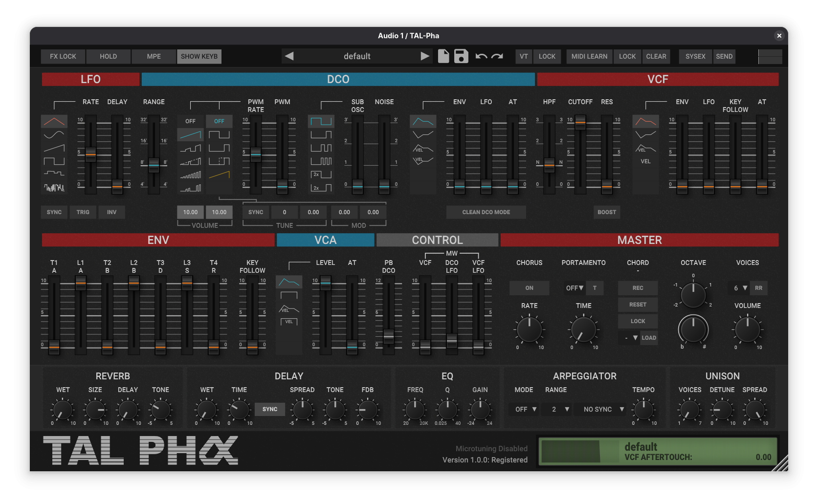Click the MIDI LEARN button
The height and width of the screenshot is (504, 818).
coord(589,56)
